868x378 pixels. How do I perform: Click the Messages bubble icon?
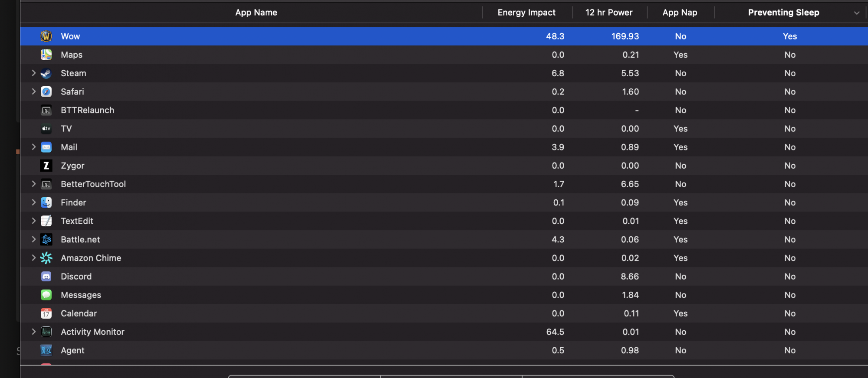(46, 295)
